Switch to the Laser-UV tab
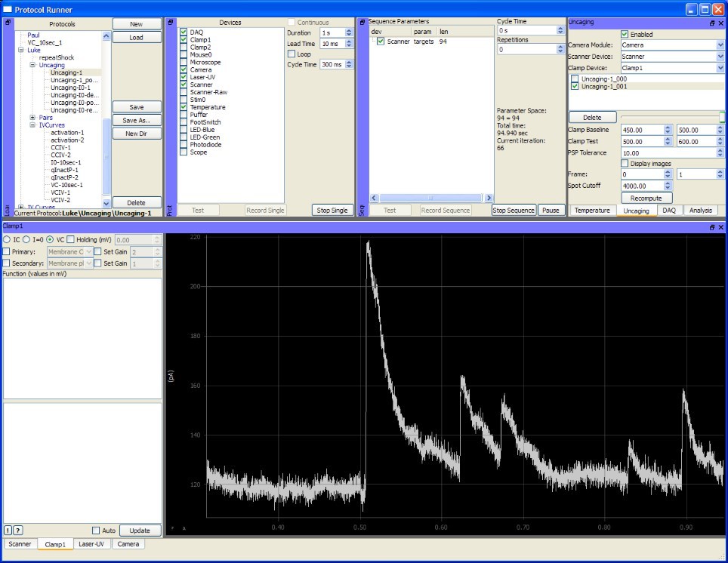728x563 pixels. coord(92,543)
